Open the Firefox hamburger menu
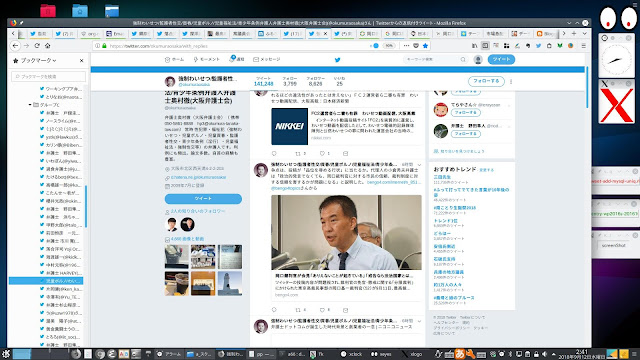 [584, 46]
